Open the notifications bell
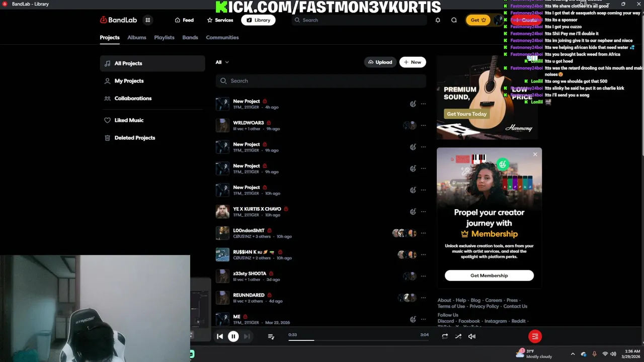The width and height of the screenshot is (644, 362). coord(438,20)
